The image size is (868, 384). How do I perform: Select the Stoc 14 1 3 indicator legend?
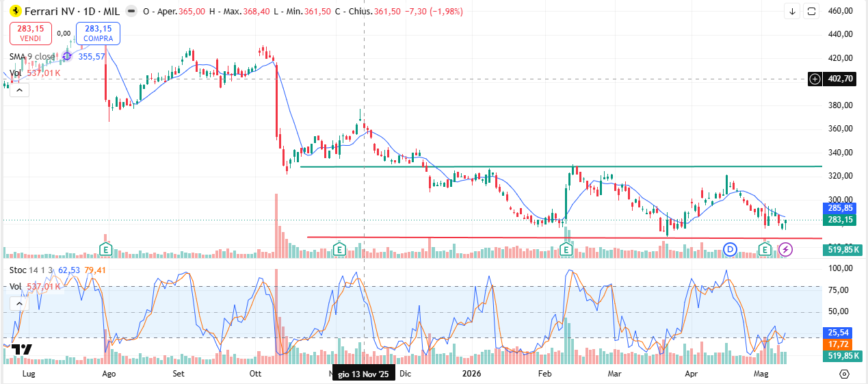32,270
